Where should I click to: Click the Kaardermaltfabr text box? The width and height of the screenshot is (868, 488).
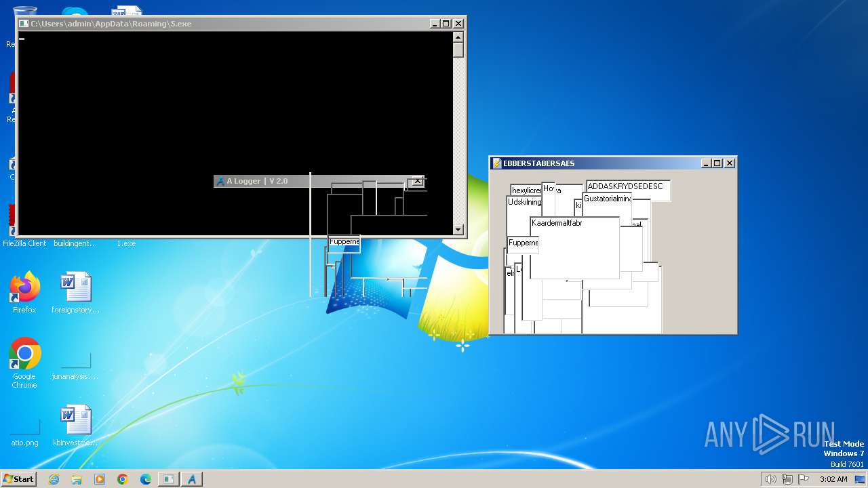click(x=574, y=248)
